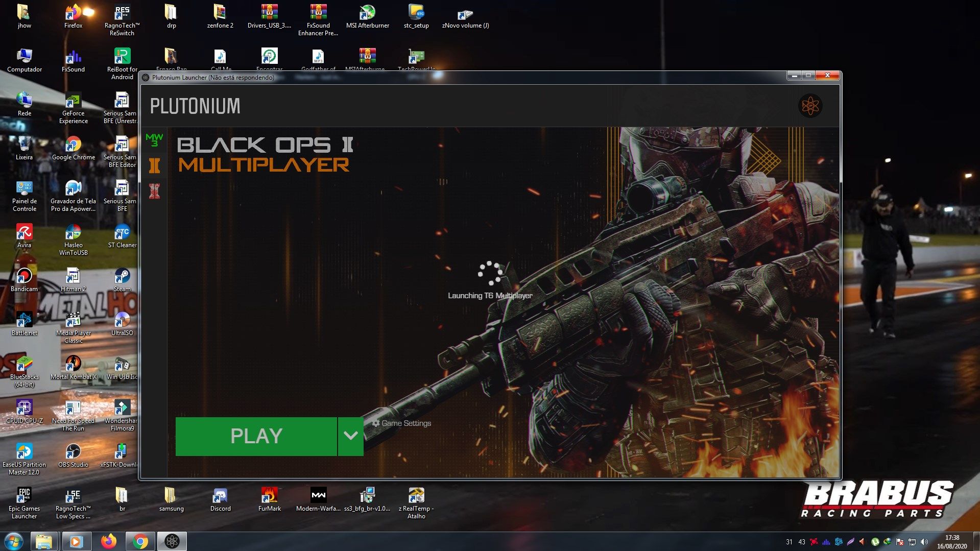
Task: Open Game Settings in Plutonium launcher
Action: click(401, 423)
